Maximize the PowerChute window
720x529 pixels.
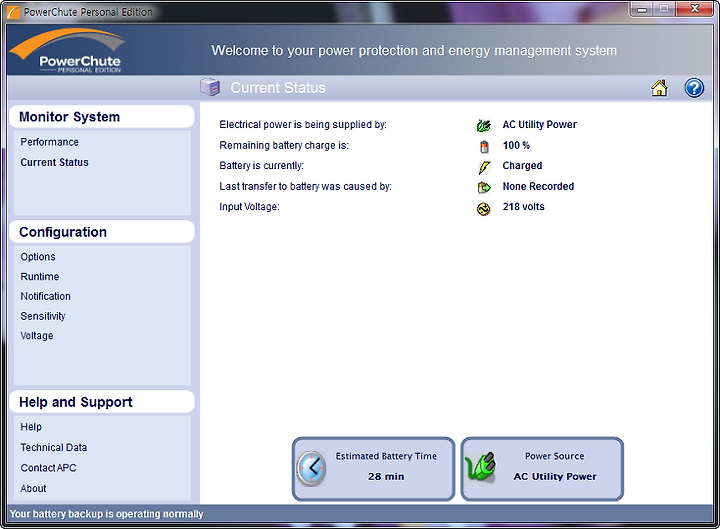664,9
